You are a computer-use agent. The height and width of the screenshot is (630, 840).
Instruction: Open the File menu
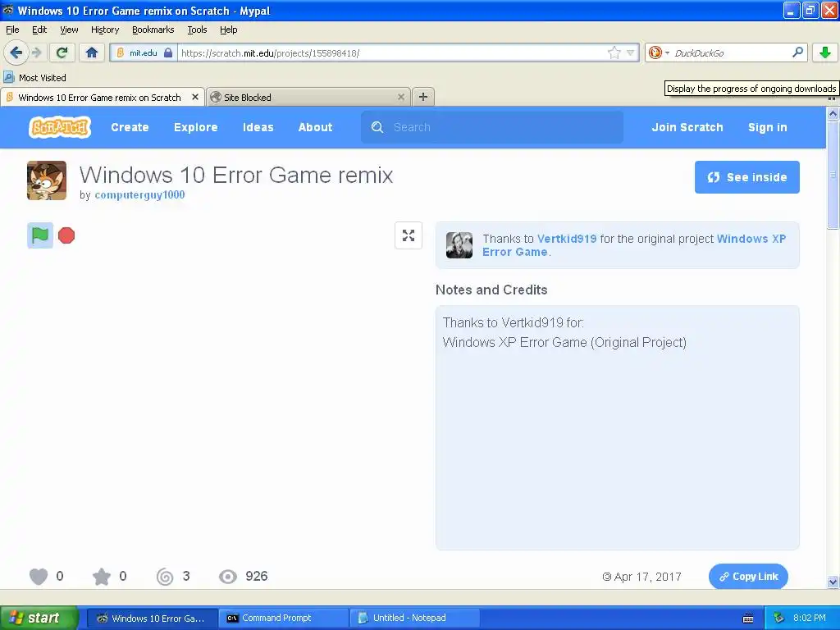12,30
